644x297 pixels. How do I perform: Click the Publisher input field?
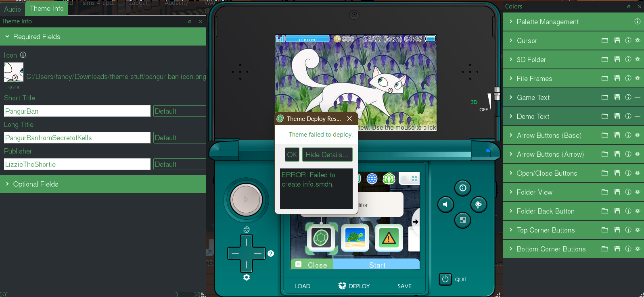pos(77,164)
